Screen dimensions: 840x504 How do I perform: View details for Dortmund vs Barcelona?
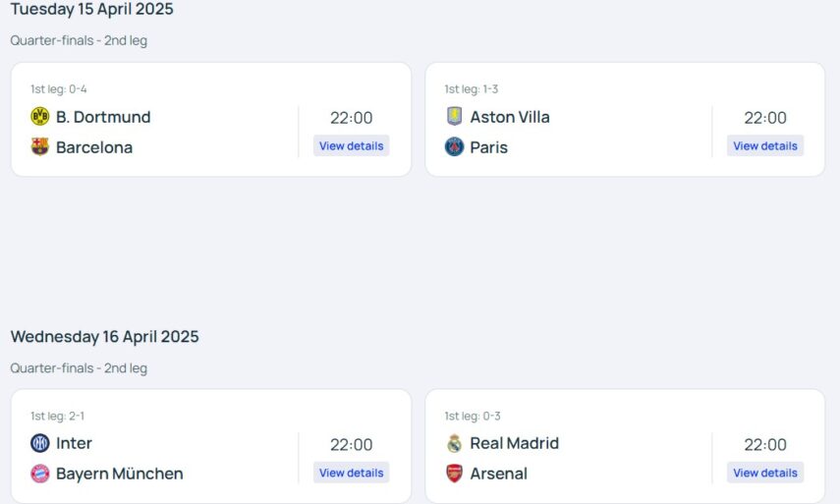tap(352, 145)
